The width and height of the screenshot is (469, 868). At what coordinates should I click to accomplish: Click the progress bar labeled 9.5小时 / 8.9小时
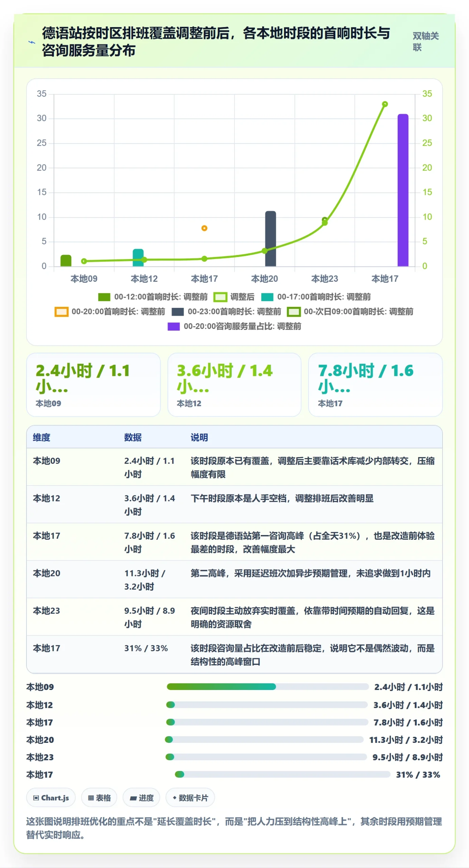pyautogui.click(x=266, y=757)
